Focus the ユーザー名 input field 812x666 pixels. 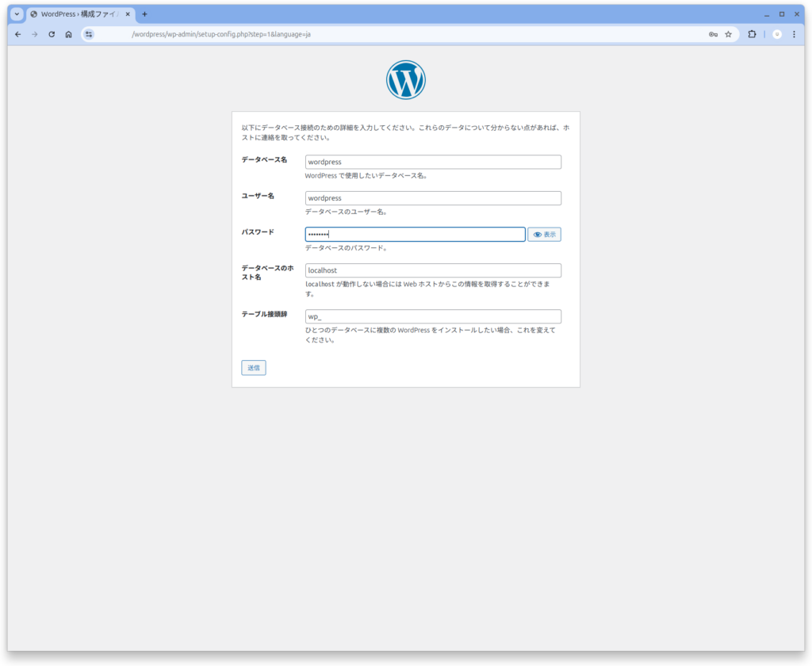[433, 198]
